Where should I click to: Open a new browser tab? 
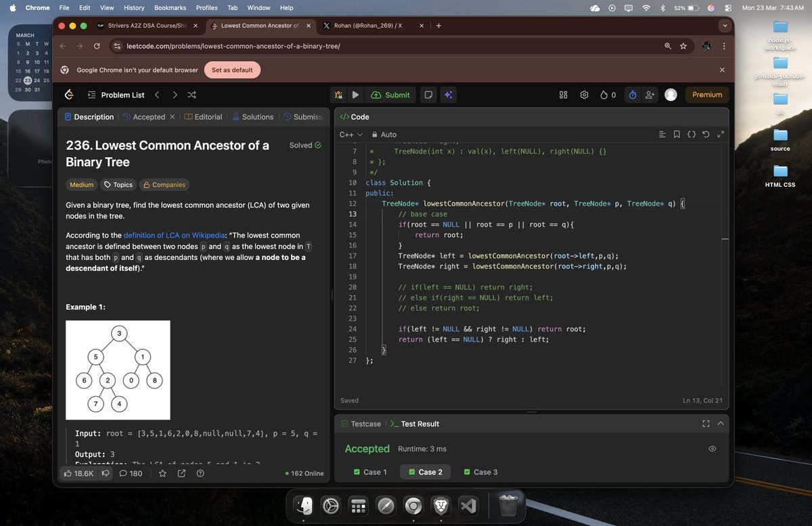coord(438,26)
